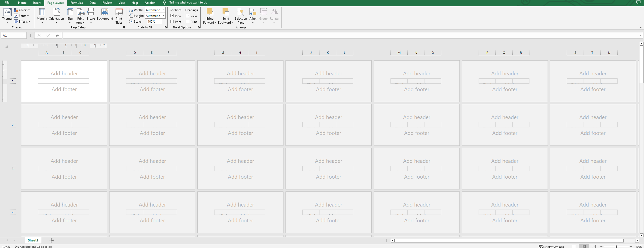Open the Breaks menu

tap(91, 16)
